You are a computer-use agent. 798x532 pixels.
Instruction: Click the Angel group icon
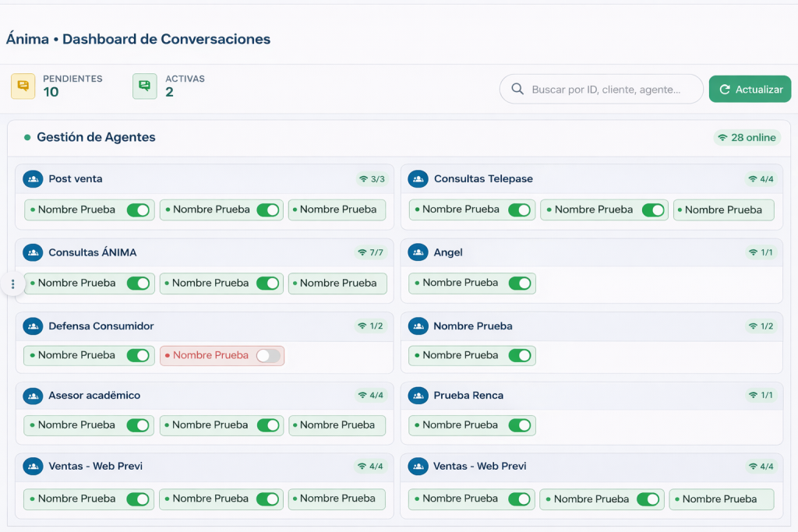(x=418, y=252)
